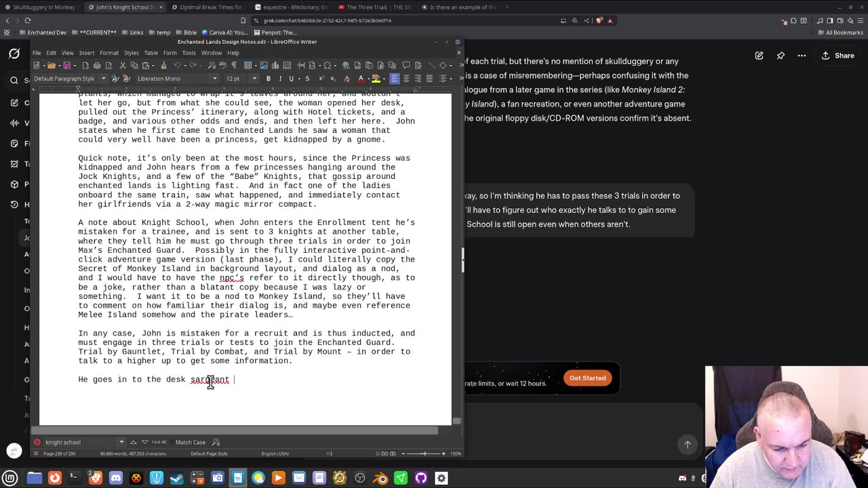Open the Edit menu in Writer
Viewport: 868px width, 488px height.
tap(51, 53)
